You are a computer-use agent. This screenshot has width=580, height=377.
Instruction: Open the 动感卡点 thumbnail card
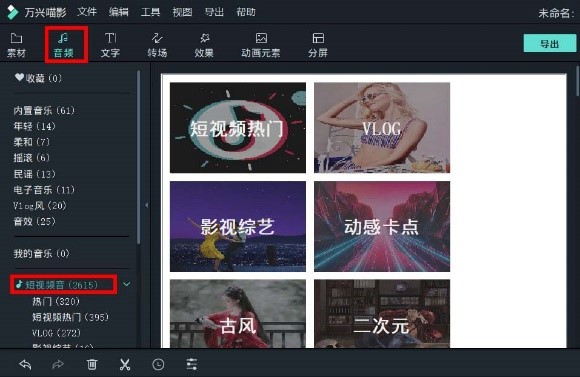[382, 226]
